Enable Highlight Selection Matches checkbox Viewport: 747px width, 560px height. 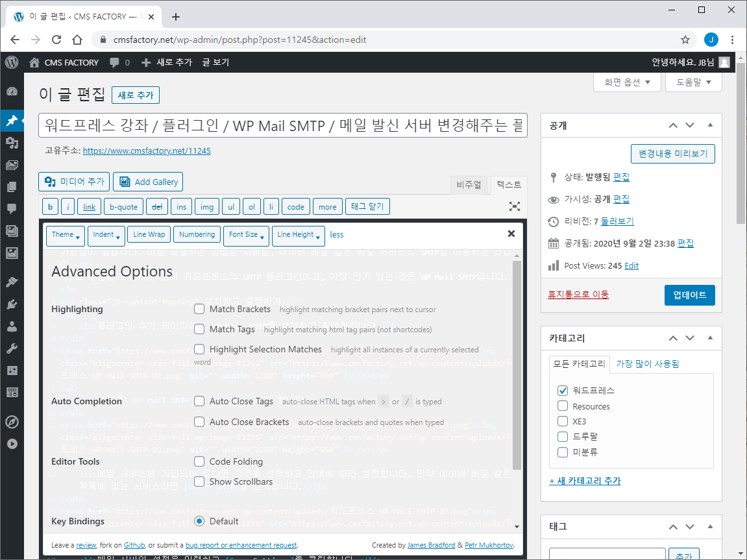(199, 349)
